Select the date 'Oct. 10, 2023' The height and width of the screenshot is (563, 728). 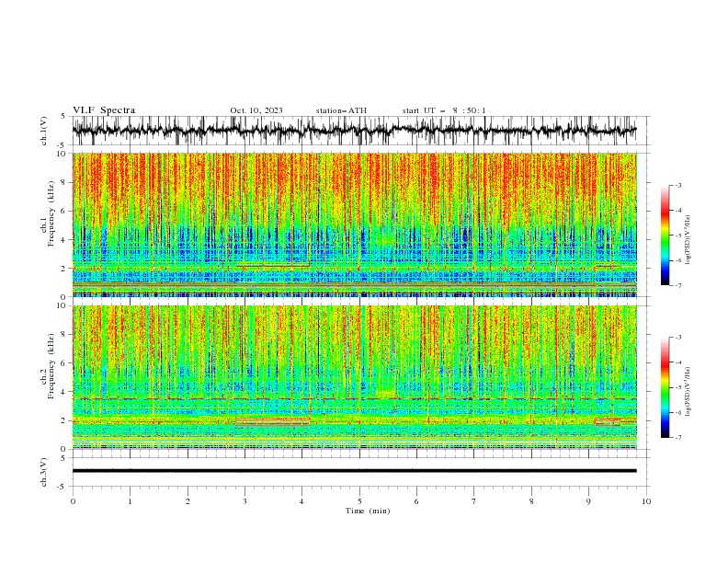click(x=256, y=110)
